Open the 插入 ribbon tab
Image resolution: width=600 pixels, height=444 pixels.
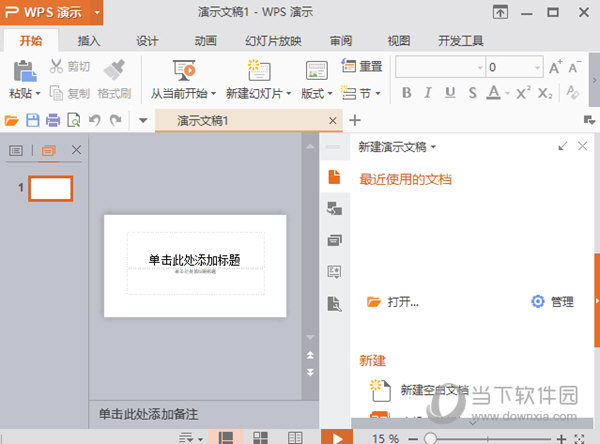coord(89,41)
